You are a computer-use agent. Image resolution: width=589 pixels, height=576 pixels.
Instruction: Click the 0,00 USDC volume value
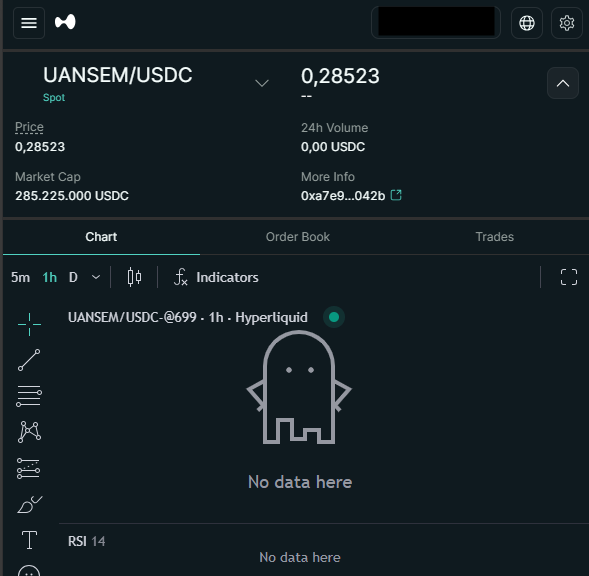coord(333,147)
